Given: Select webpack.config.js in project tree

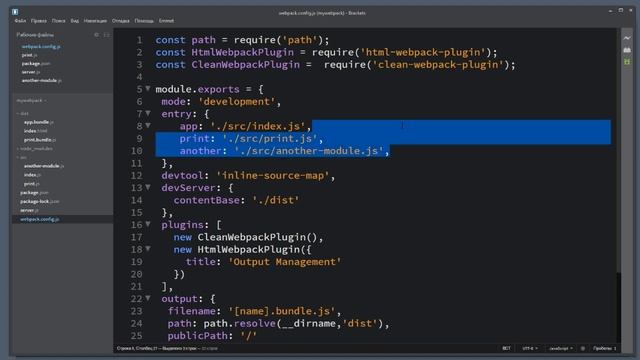Looking at the screenshot, I should (40, 219).
